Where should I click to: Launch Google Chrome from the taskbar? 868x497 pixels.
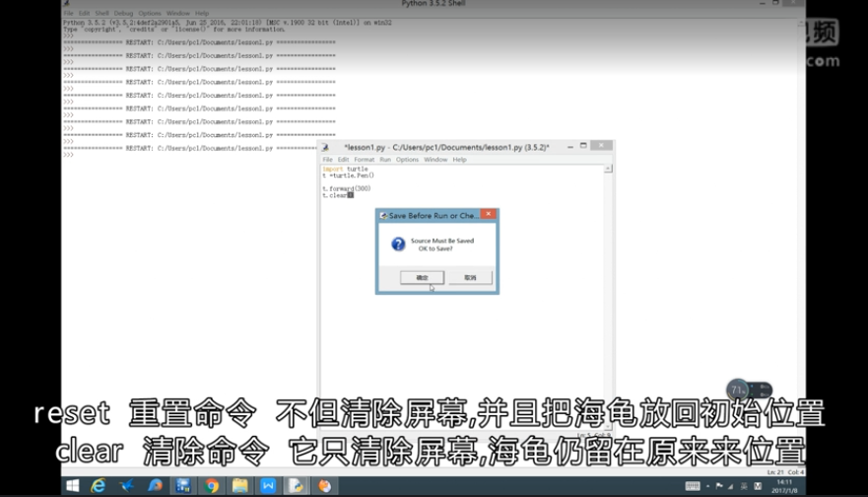click(x=212, y=486)
